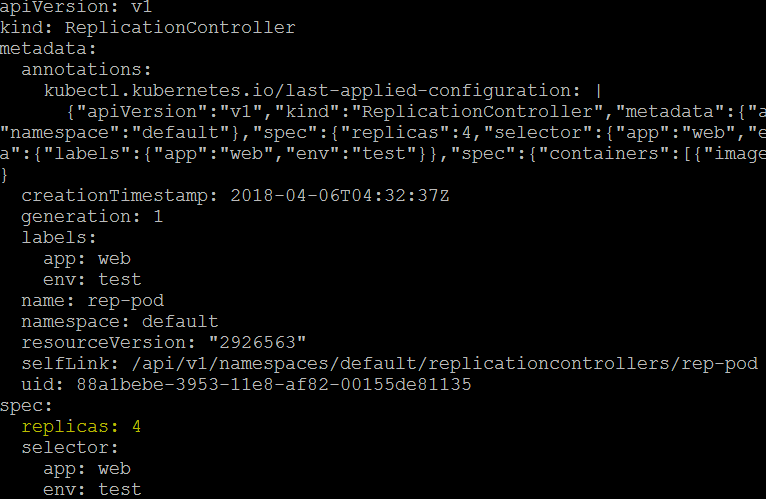
Task: Click the resourceVersion "2926563" value
Action: click(257, 343)
